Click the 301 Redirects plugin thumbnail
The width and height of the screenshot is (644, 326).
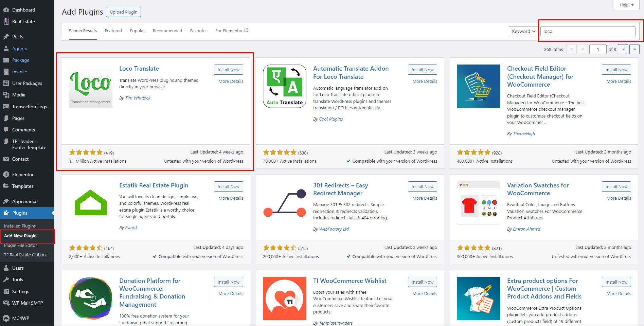(x=285, y=203)
